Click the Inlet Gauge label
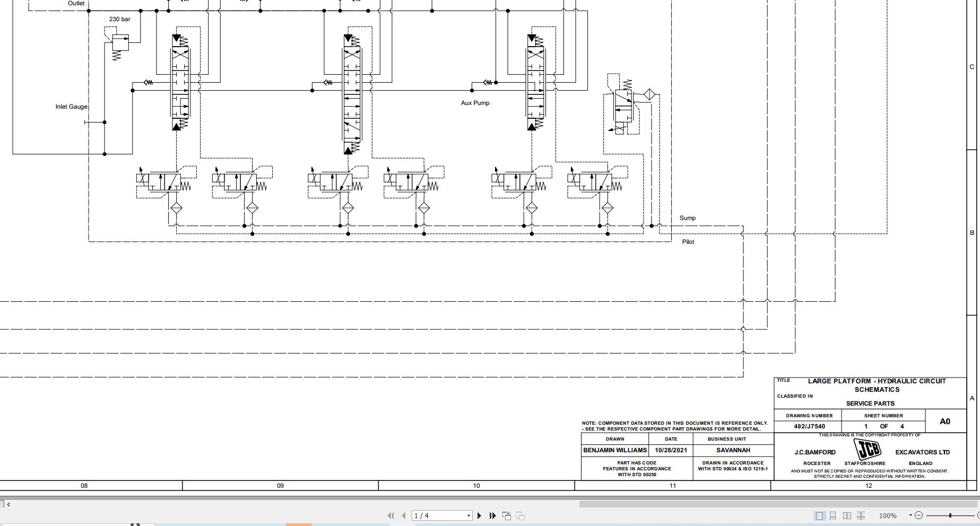Viewport: 980px width, 526px height. 71,107
